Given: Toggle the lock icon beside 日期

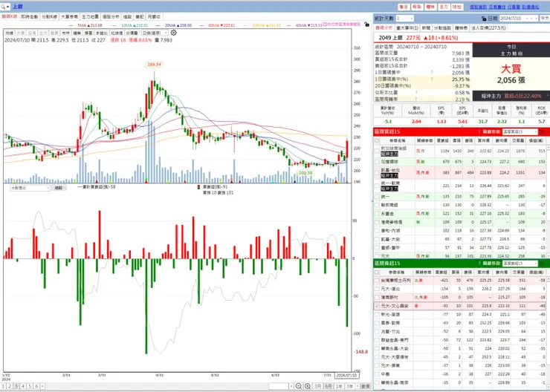Looking at the screenshot, I should click(x=484, y=19).
